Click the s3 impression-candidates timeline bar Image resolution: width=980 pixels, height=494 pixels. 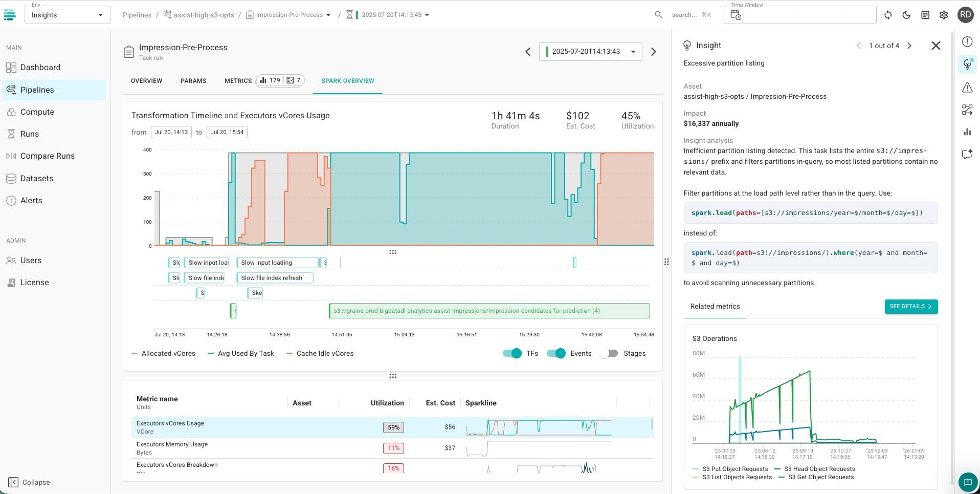(x=489, y=311)
